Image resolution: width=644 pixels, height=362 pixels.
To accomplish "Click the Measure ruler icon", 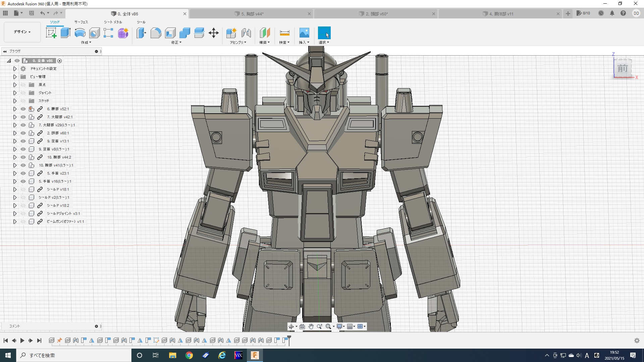I will tap(284, 33).
